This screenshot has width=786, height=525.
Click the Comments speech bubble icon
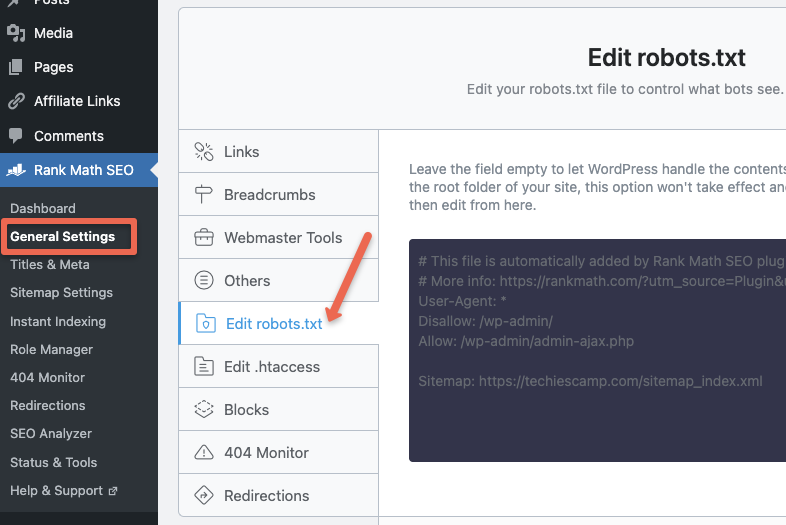(x=16, y=135)
